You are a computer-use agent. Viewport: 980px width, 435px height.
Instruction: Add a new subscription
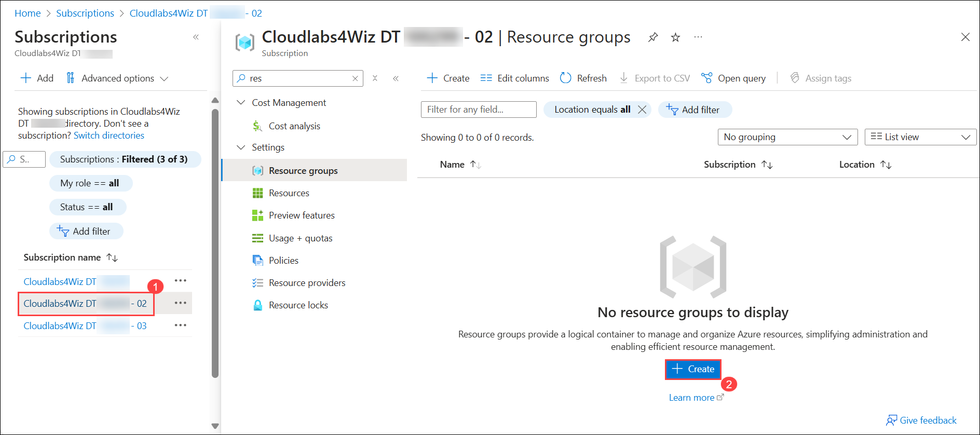point(37,78)
